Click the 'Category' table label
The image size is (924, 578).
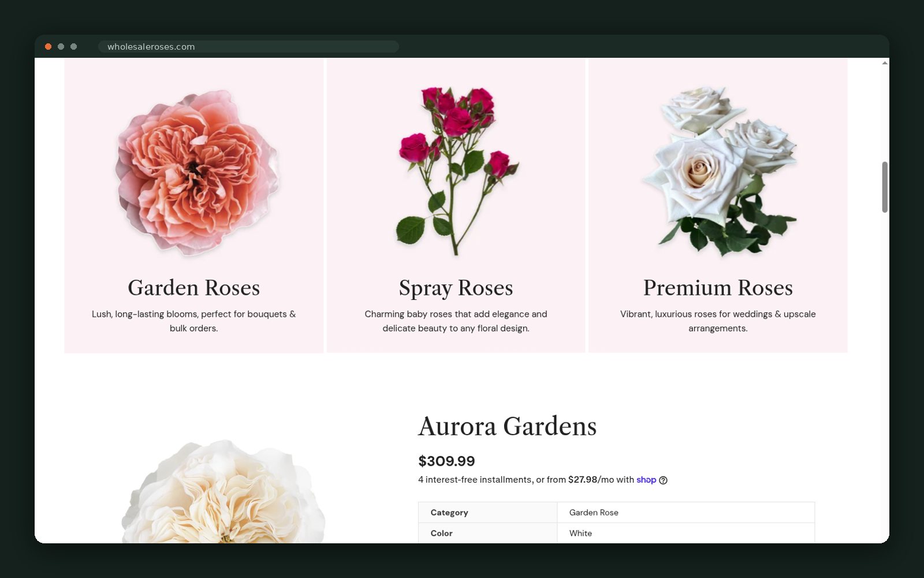(x=449, y=513)
